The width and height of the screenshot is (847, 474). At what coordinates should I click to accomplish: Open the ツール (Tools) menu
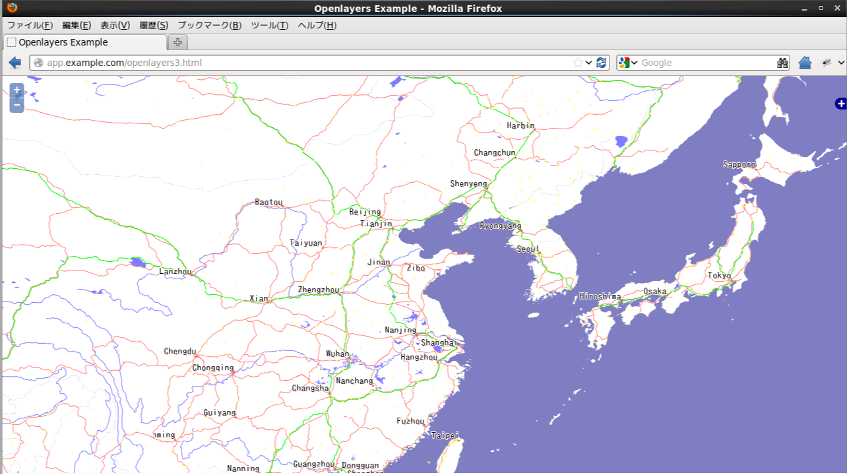[269, 25]
